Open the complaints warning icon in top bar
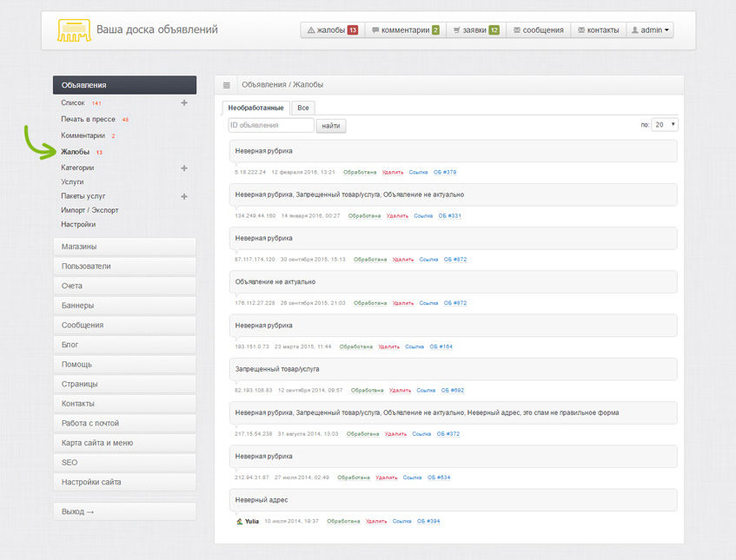 [311, 30]
